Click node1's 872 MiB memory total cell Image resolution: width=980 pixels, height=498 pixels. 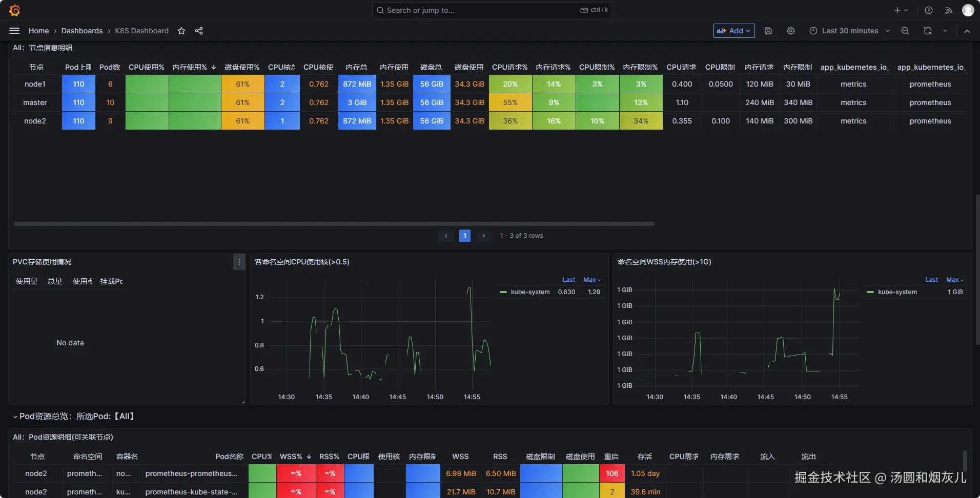pyautogui.click(x=357, y=84)
